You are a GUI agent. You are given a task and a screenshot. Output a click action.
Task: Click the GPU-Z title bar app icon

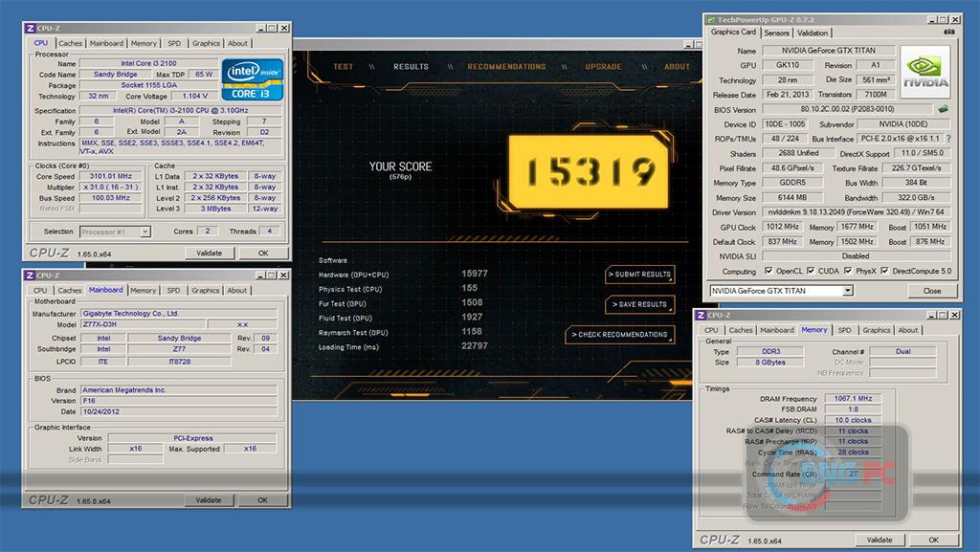(x=711, y=20)
